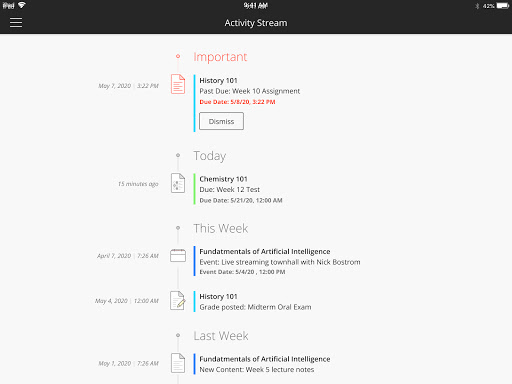Click the grade posted pencil document icon
Image resolution: width=512 pixels, height=384 pixels.
point(178,301)
